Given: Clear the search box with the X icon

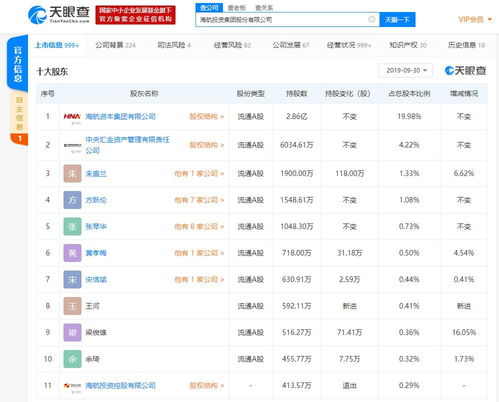Looking at the screenshot, I should click(372, 19).
